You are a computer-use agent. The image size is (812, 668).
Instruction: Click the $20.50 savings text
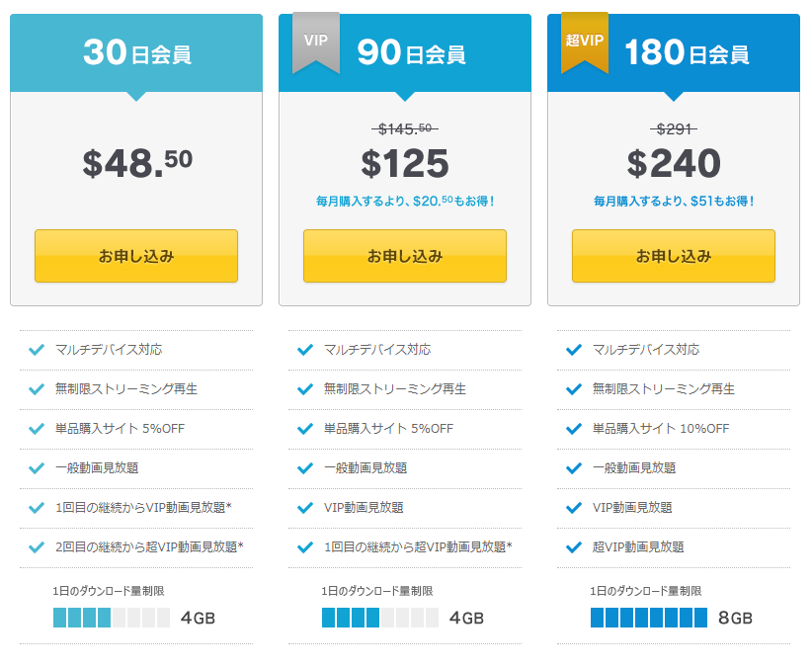point(405,202)
